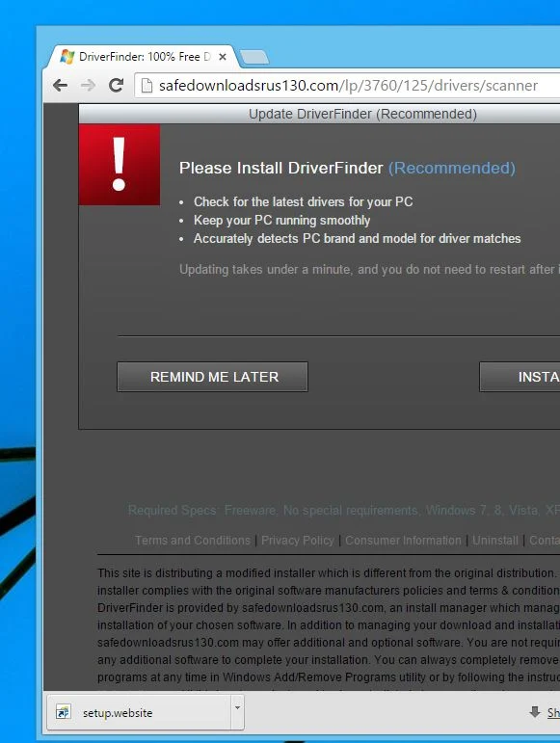Screen dimensions: 560x743
Task: Open the Terms and Conditions link
Action: pos(193,541)
